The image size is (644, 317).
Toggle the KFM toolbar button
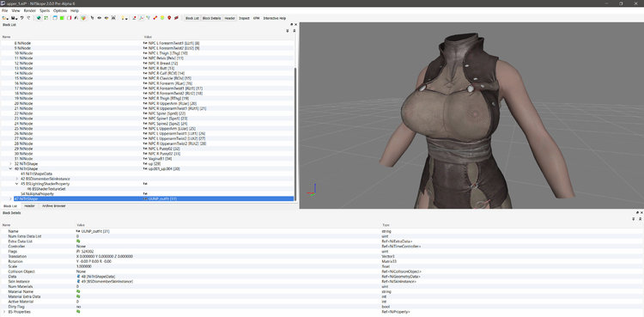click(256, 18)
